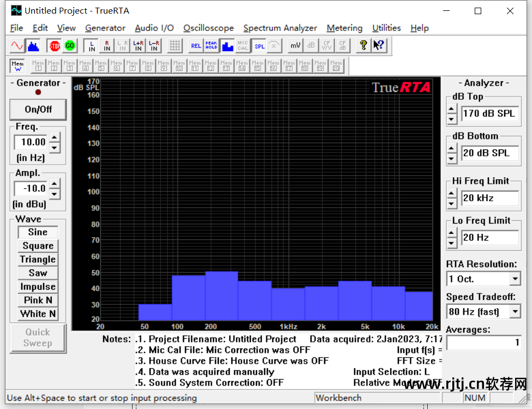Toggle the generator On/Off button

point(38,110)
